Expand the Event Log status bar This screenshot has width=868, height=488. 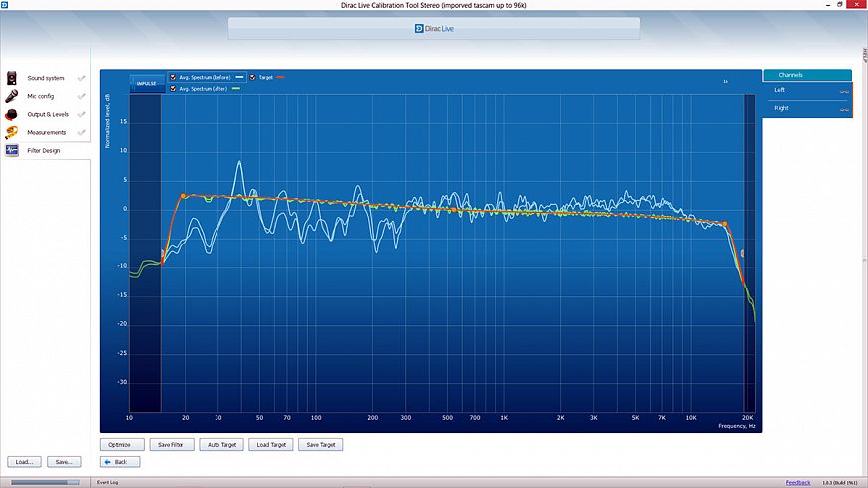[x=109, y=483]
